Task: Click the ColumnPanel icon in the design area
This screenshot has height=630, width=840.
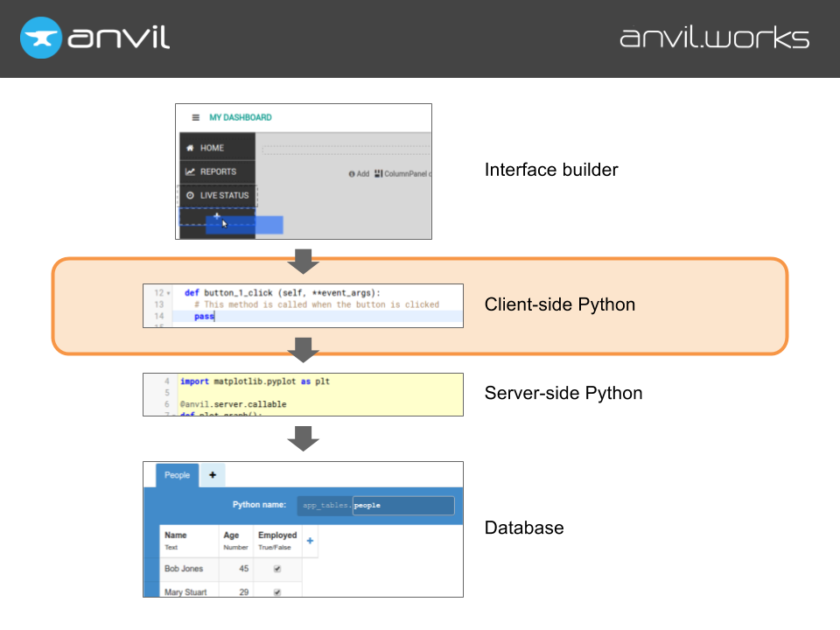Action: [378, 174]
